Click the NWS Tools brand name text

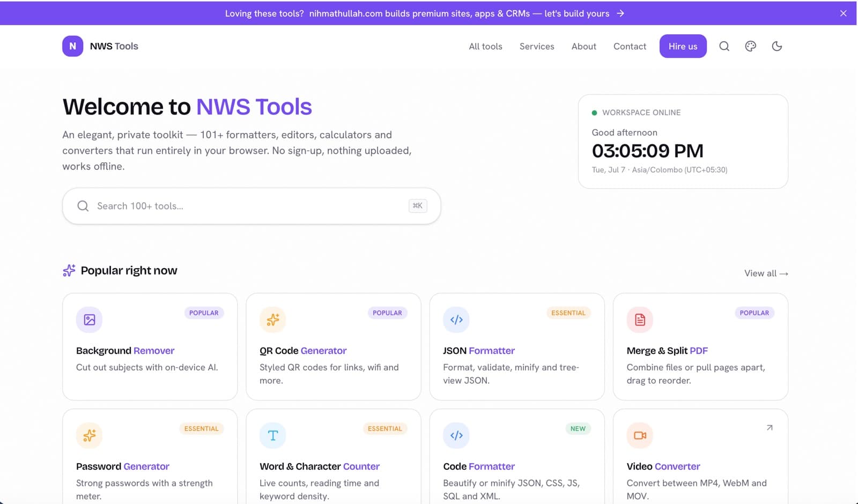click(114, 46)
